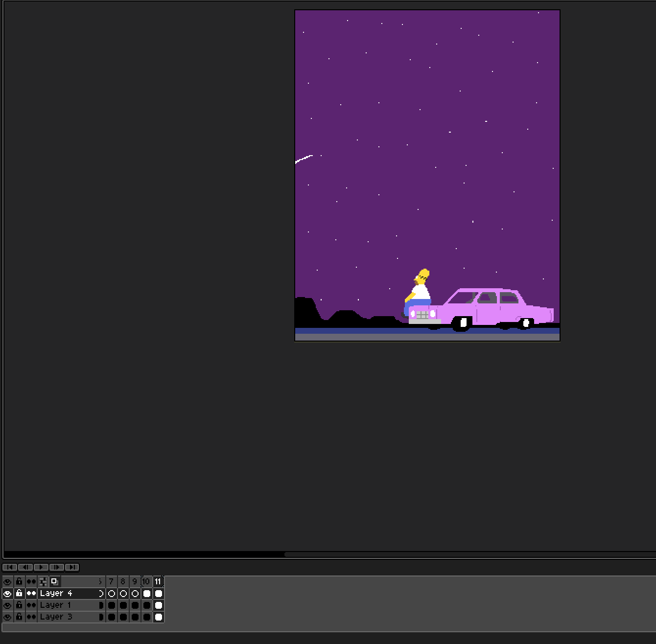Viewport: 656px width, 644px height.
Task: Select frame 10 header in timeline
Action: 147,581
